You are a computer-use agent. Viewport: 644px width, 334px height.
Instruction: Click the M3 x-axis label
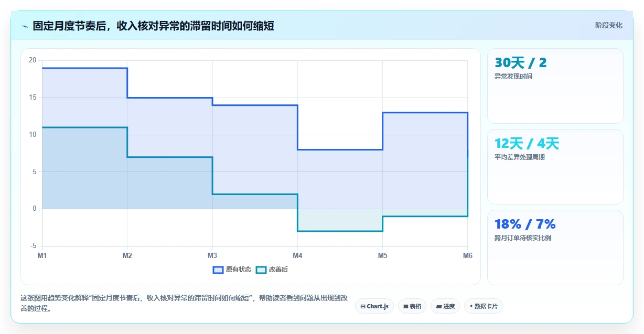(x=212, y=255)
